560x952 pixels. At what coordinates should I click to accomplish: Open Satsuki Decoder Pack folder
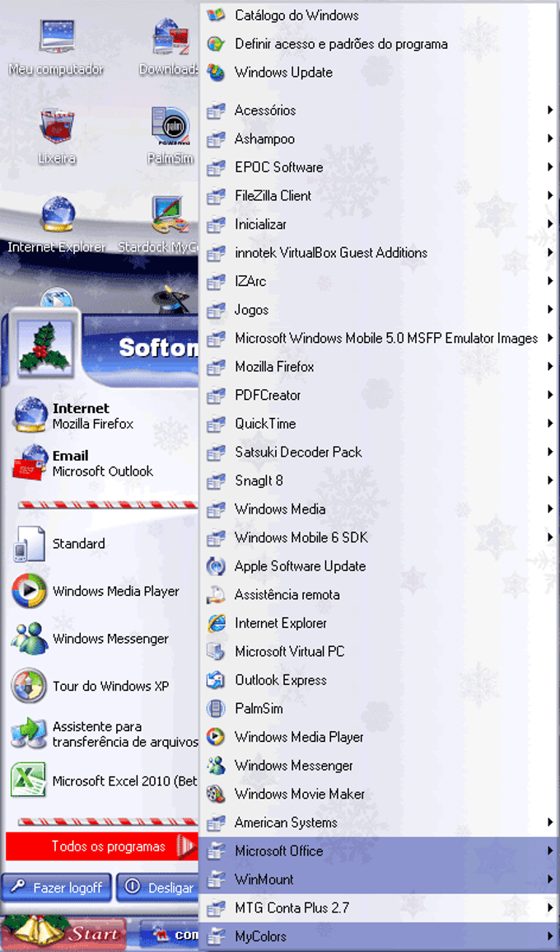(379, 452)
